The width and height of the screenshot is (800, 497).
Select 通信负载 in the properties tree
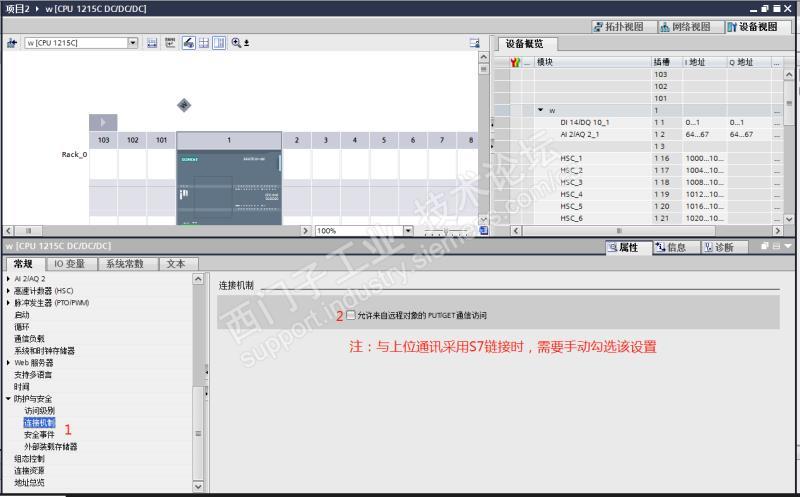[x=29, y=339]
